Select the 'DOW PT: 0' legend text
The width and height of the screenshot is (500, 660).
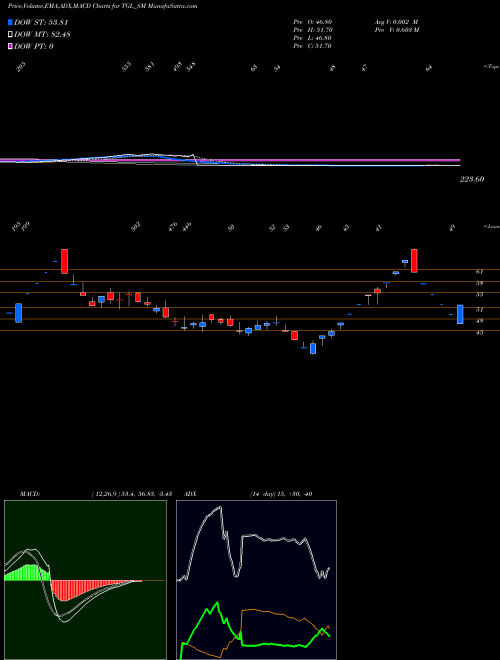coord(34,46)
